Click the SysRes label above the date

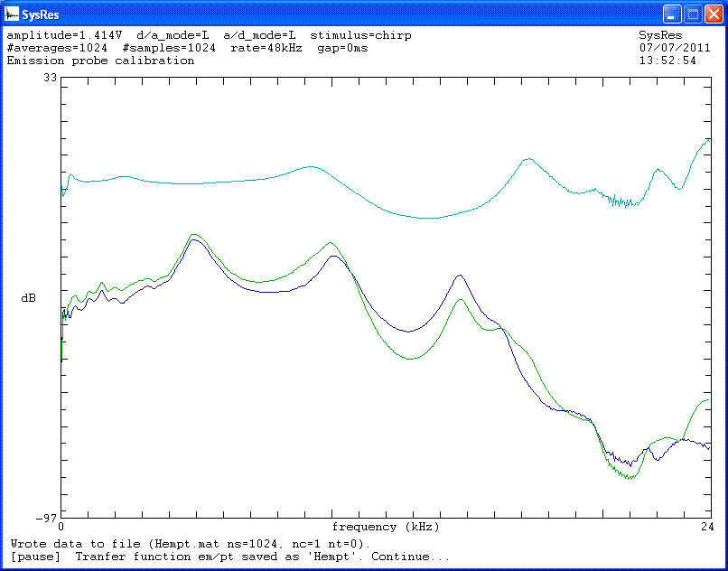click(660, 36)
